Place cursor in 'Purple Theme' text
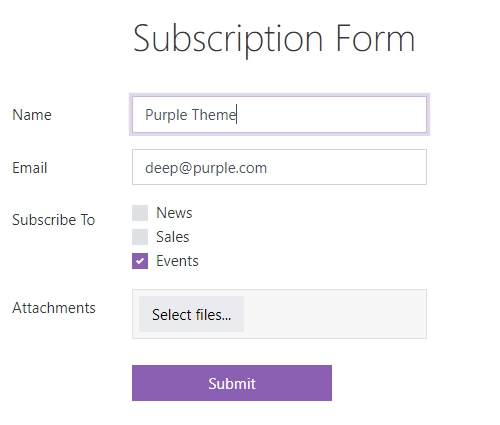500x425 pixels. (191, 115)
